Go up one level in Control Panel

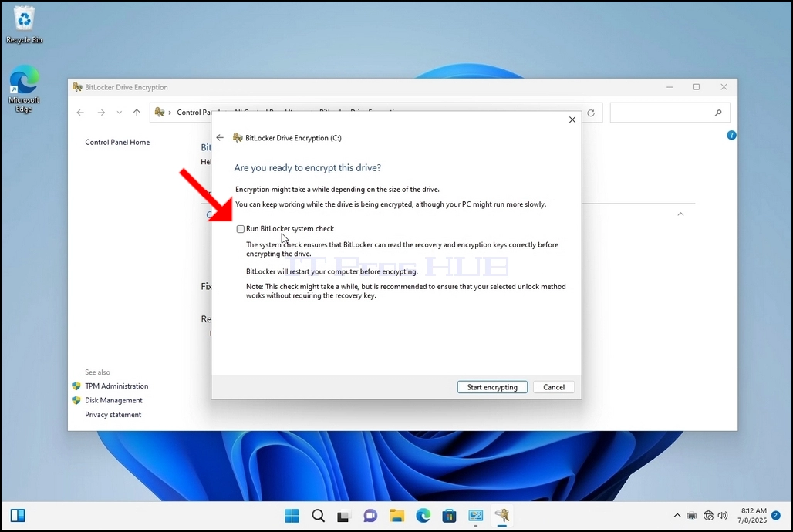(137, 113)
